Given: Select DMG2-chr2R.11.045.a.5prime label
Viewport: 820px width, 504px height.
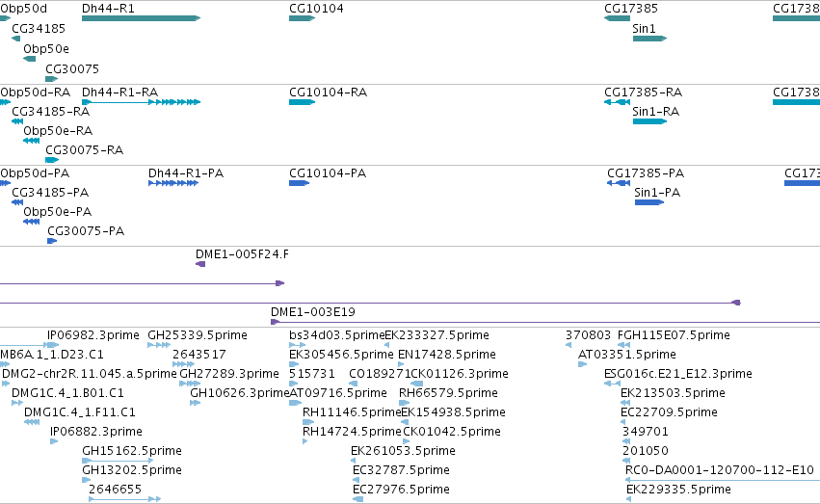Looking at the screenshot, I should [90, 374].
